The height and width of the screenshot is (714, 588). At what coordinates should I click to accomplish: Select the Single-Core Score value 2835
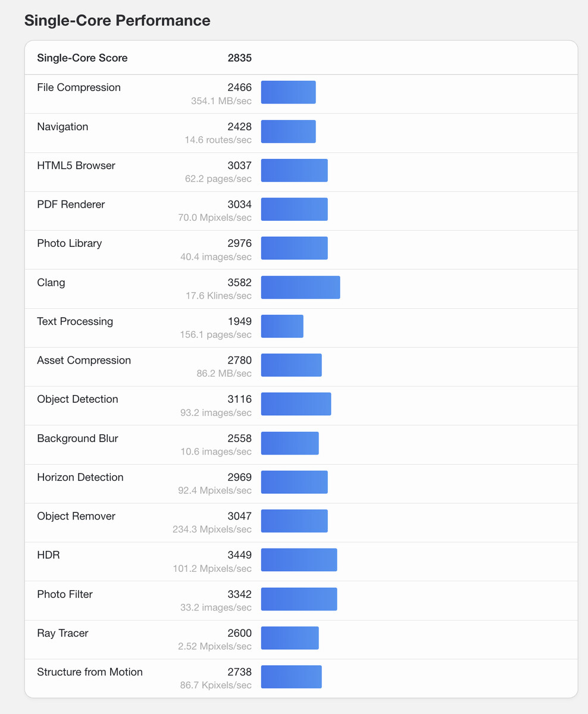[x=239, y=58]
